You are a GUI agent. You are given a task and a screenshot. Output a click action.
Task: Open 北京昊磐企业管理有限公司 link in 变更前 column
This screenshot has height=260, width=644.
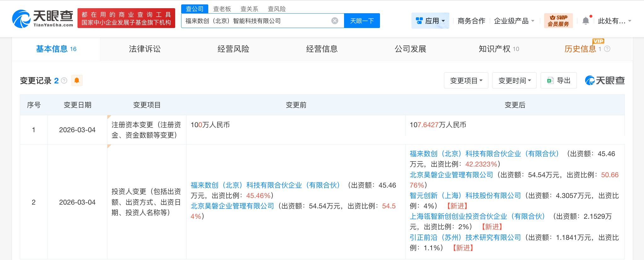pyautogui.click(x=233, y=206)
